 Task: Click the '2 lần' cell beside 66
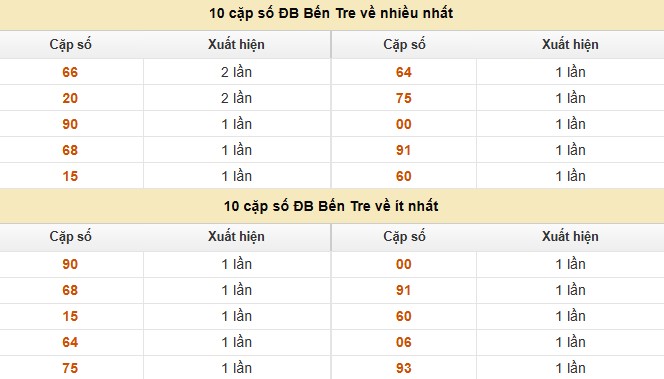click(x=236, y=72)
